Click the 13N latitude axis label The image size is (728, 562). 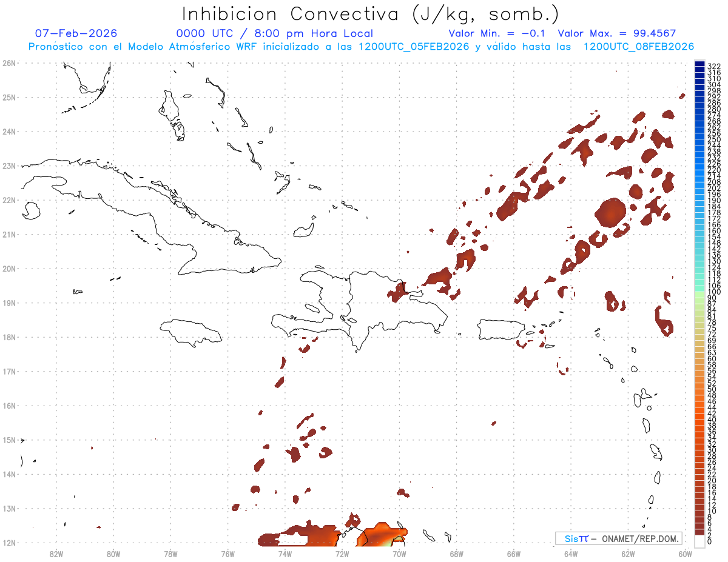pos(8,508)
